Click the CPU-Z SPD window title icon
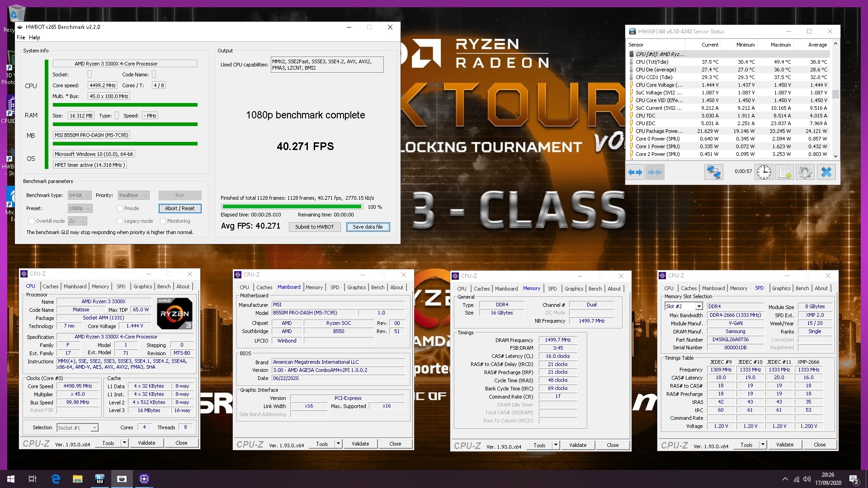This screenshot has height=488, width=868. pyautogui.click(x=662, y=276)
